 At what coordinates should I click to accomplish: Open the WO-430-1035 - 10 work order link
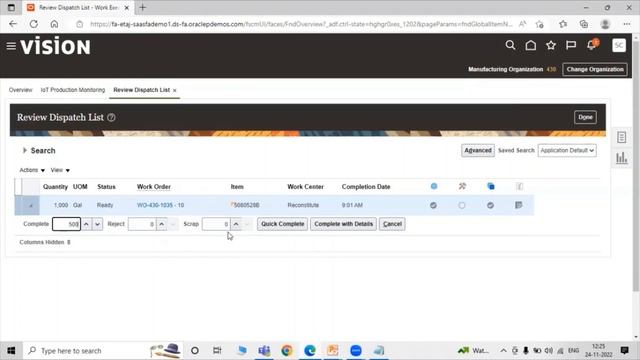tap(160, 205)
